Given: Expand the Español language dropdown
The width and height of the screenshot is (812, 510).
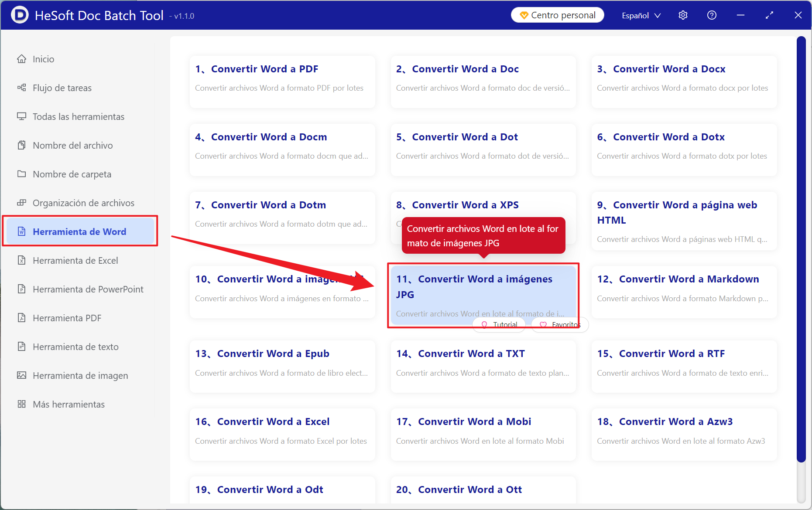Looking at the screenshot, I should (641, 15).
